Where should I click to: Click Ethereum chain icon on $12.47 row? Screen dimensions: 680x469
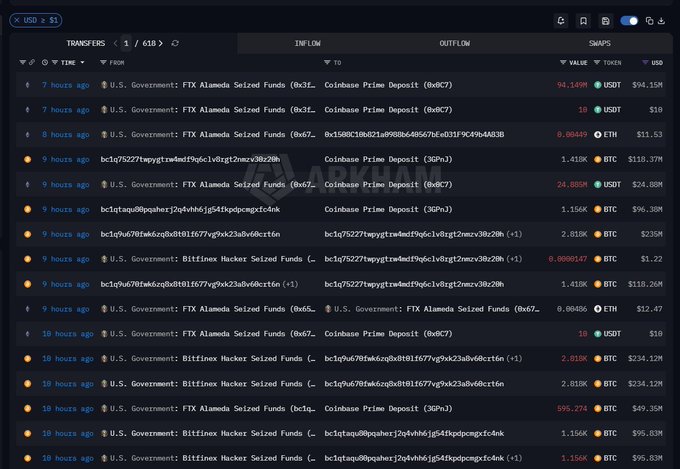[27, 309]
